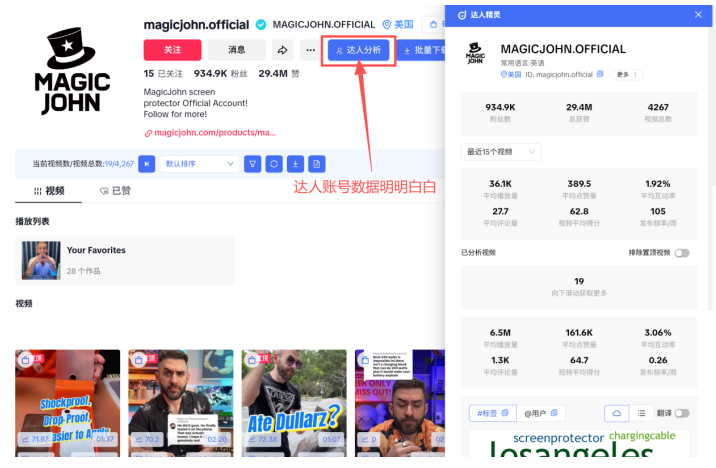Click the shop bag icon on the Ate Dullarz video
This screenshot has width=716, height=468.
pos(252,360)
